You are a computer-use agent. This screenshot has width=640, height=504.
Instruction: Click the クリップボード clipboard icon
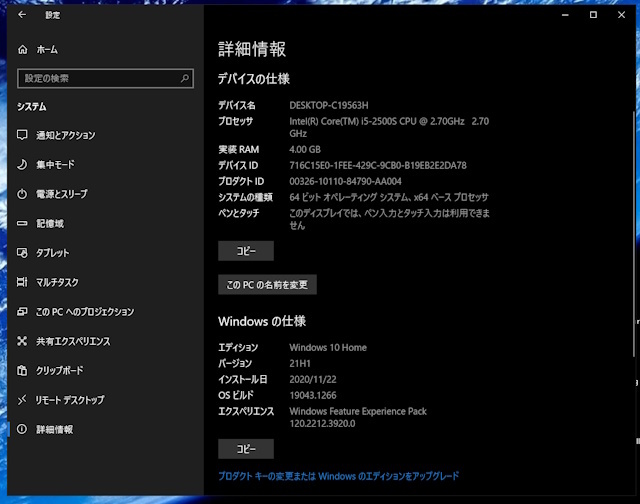point(22,371)
